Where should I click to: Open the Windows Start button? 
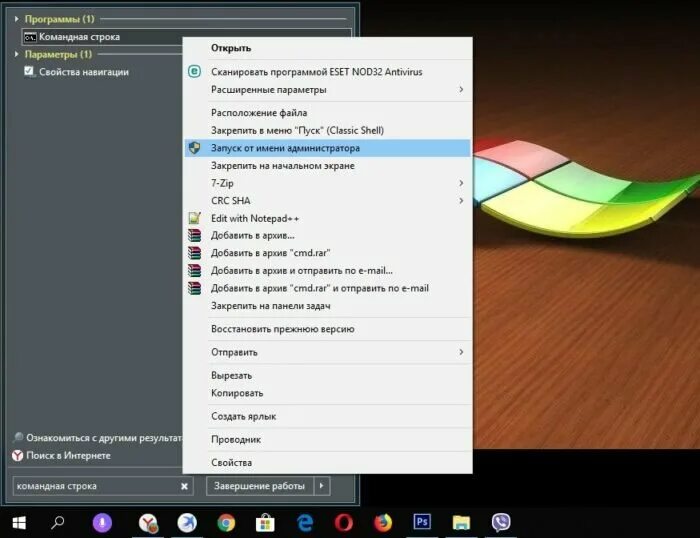pos(19,522)
